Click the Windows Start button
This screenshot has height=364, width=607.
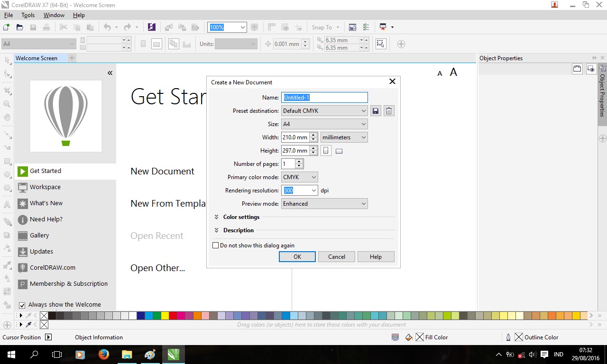pos(11,354)
